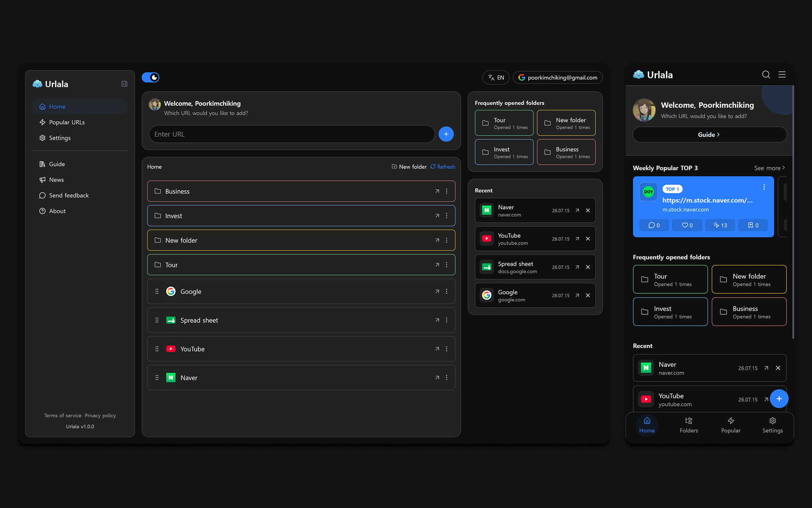812x508 pixels.
Task: Open Popular URLs in the sidebar
Action: 80,122
